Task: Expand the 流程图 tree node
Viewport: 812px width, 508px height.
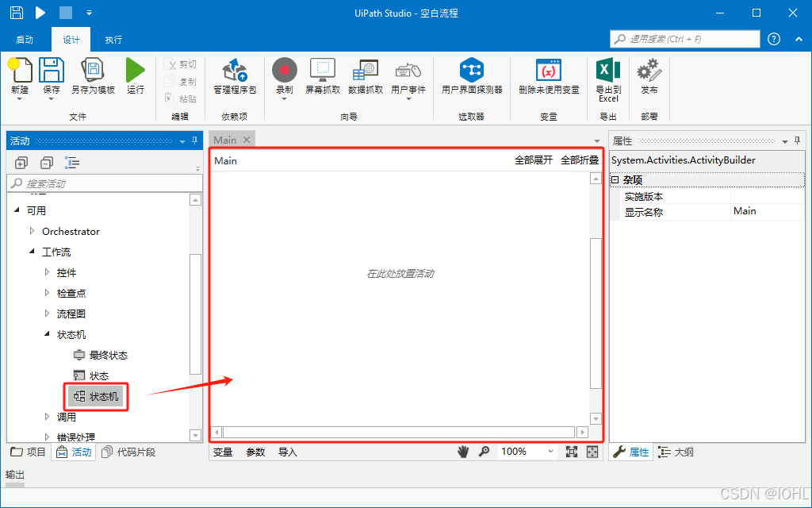Action: pyautogui.click(x=47, y=314)
